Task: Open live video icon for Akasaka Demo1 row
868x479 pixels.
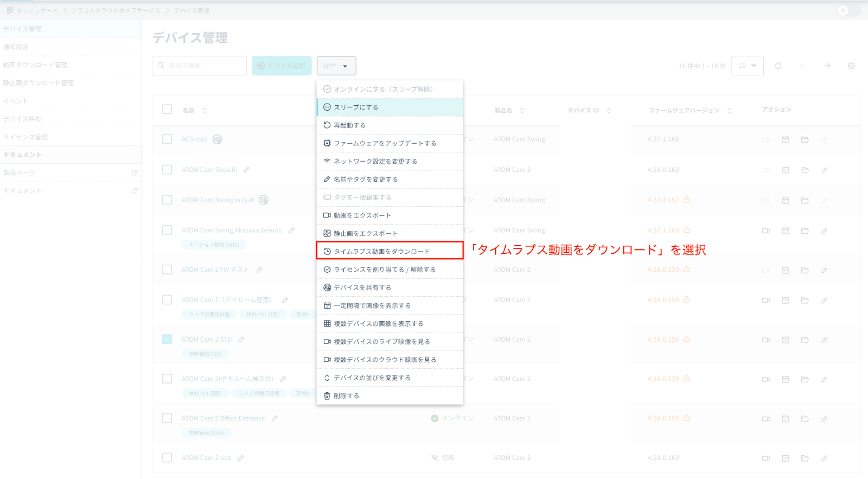Action: pos(766,231)
